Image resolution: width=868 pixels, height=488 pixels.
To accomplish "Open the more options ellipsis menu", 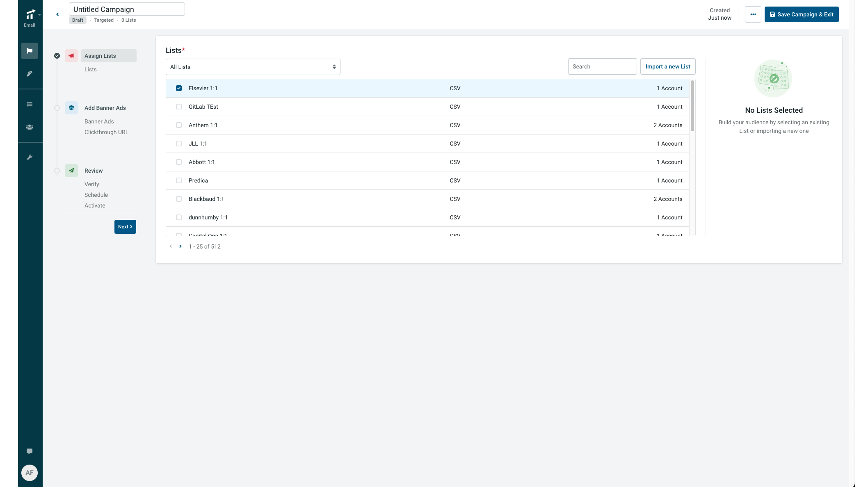I will click(753, 14).
